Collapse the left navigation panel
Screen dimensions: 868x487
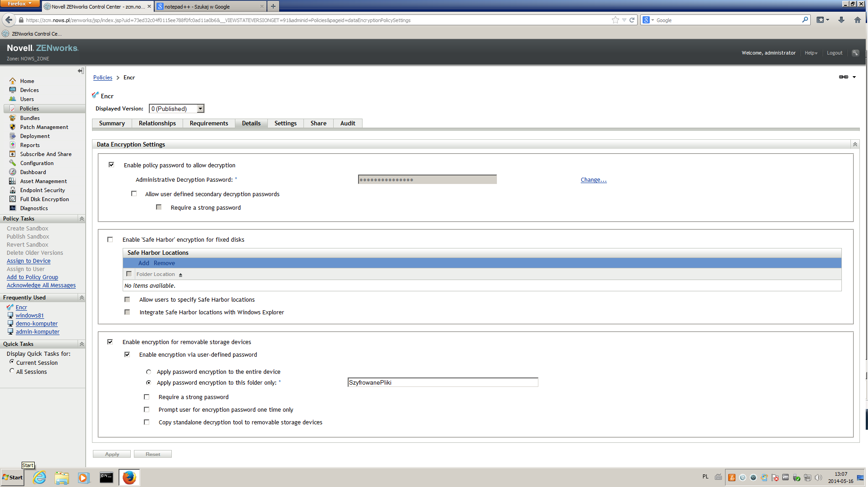(x=80, y=71)
